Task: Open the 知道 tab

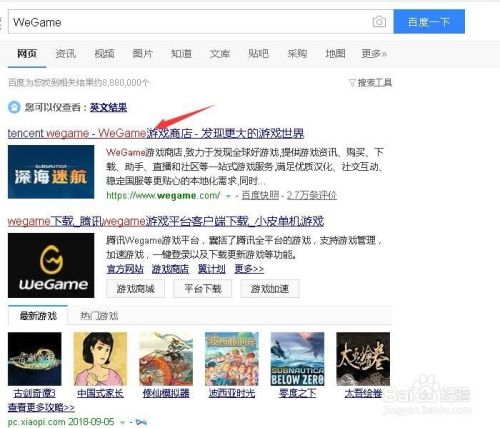Action: tap(181, 54)
